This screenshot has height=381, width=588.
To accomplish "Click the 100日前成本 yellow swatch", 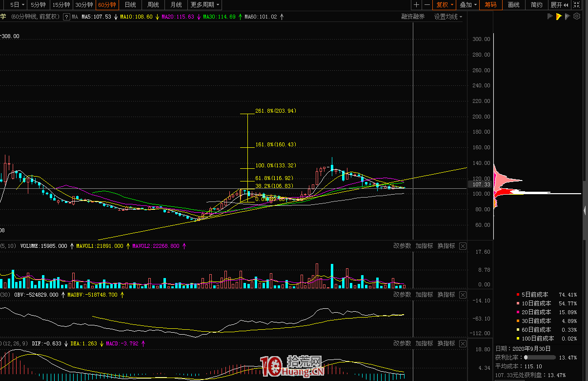I will tap(518, 339).
